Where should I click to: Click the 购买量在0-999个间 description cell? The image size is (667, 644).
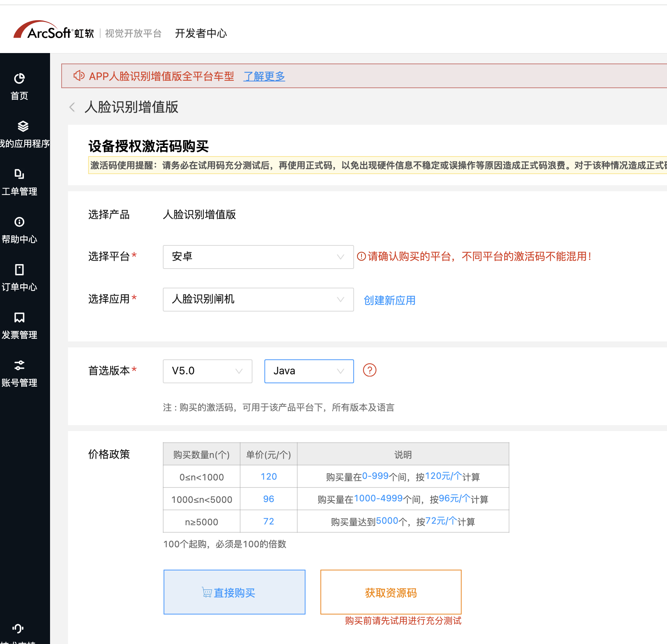[403, 477]
